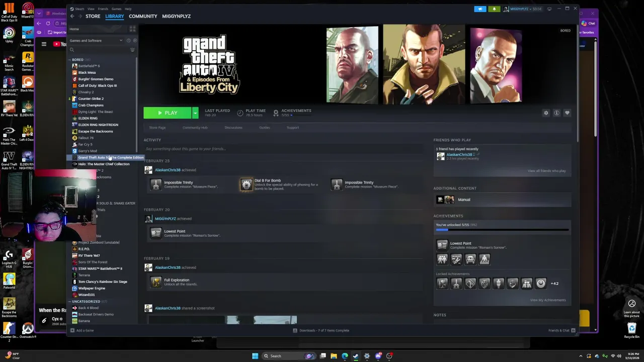The height and width of the screenshot is (362, 644).
Task: Click the activity comment input box
Action: tap(283, 149)
